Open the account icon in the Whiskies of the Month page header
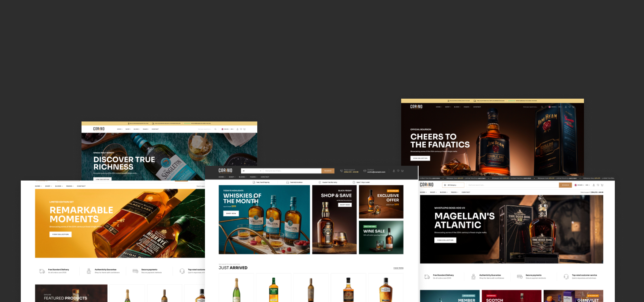The height and width of the screenshot is (302, 644). 394,171
